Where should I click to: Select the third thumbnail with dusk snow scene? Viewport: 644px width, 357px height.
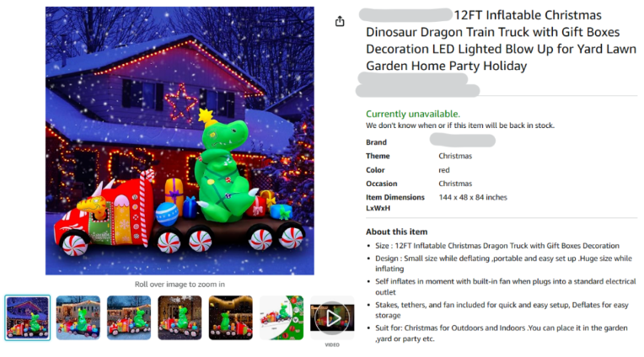(129, 317)
